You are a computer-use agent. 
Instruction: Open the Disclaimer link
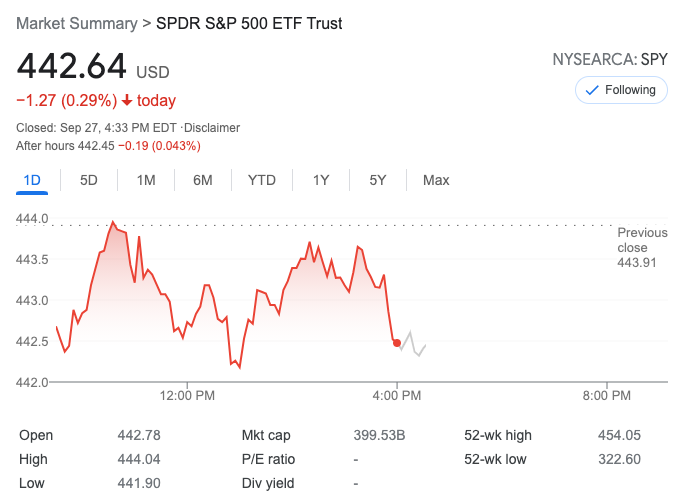pyautogui.click(x=213, y=128)
